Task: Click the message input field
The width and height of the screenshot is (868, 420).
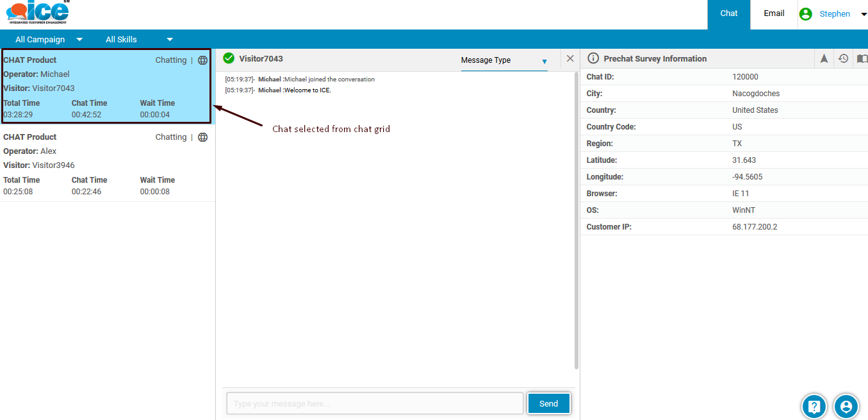Action: coord(374,403)
